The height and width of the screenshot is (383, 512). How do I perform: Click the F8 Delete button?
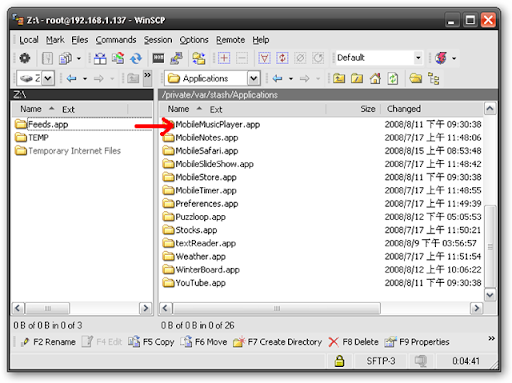click(x=353, y=342)
